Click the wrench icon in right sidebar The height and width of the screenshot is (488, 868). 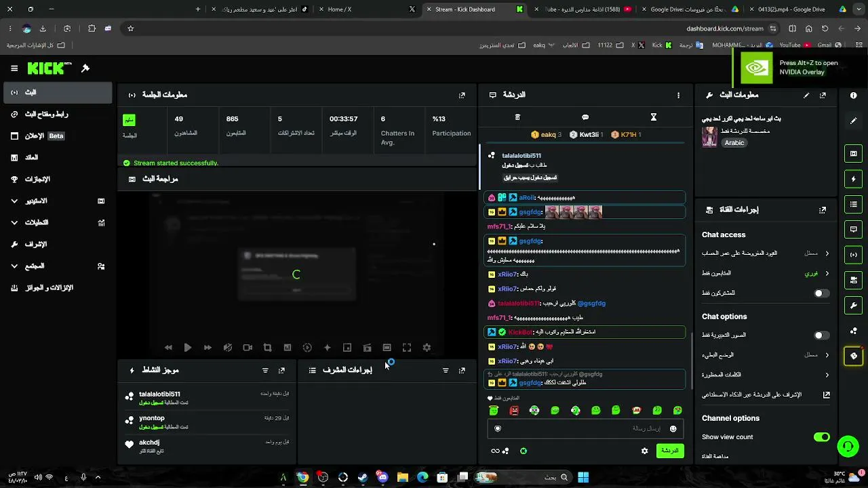coord(854,306)
